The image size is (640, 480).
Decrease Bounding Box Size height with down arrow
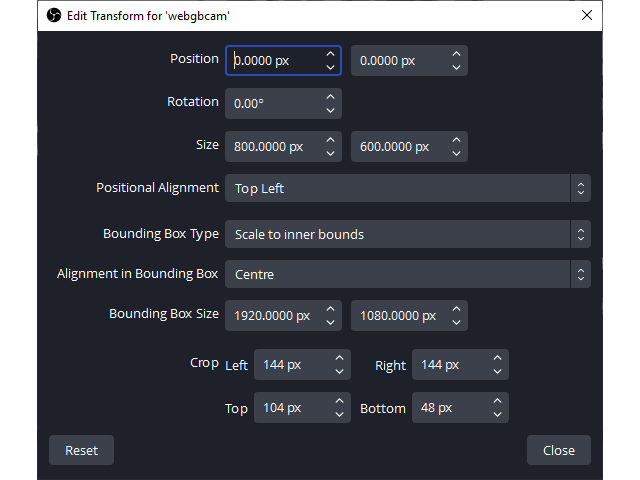[456, 322]
